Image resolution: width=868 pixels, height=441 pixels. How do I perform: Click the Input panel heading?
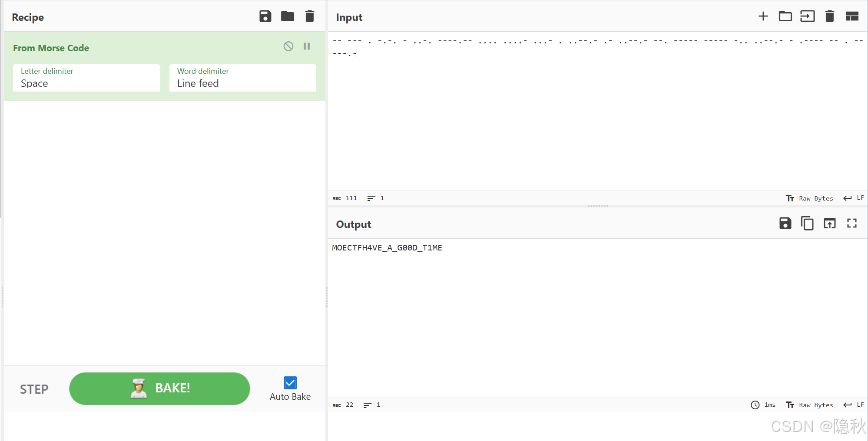tap(349, 17)
